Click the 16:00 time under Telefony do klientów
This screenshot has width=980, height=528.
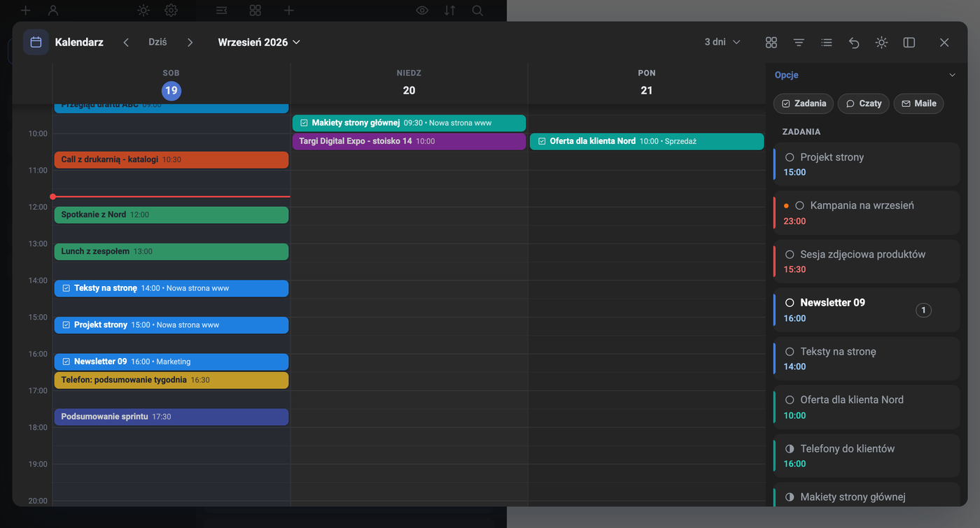794,464
